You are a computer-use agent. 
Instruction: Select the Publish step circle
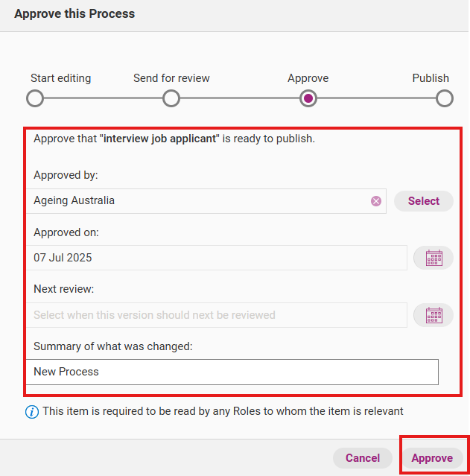click(445, 98)
